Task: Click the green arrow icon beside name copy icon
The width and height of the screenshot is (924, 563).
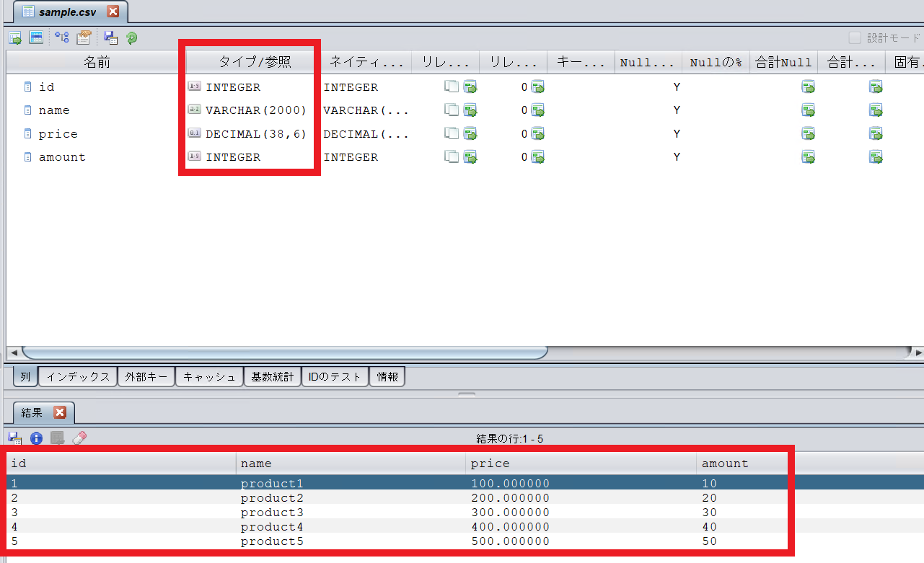Action: point(470,110)
